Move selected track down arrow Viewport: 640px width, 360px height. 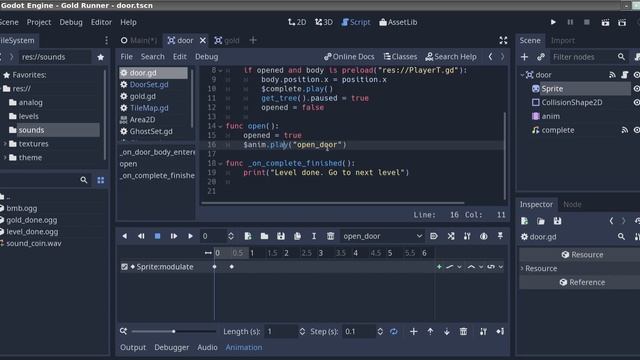point(447,331)
